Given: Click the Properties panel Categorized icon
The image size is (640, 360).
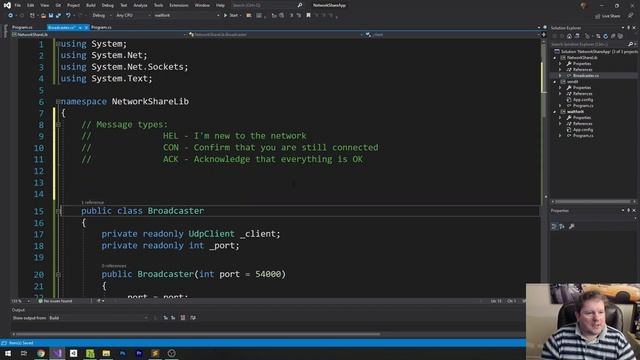Looking at the screenshot, I should (x=554, y=227).
